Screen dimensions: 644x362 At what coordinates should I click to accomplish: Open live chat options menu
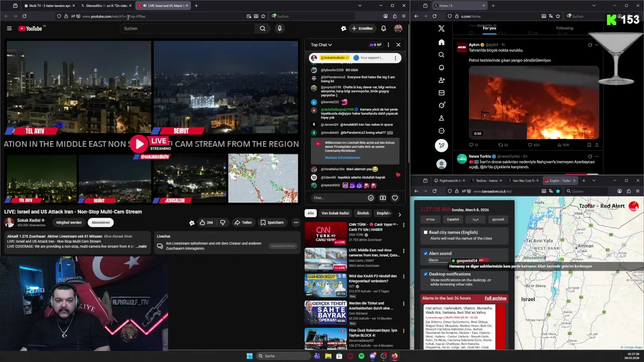pyautogui.click(x=388, y=45)
